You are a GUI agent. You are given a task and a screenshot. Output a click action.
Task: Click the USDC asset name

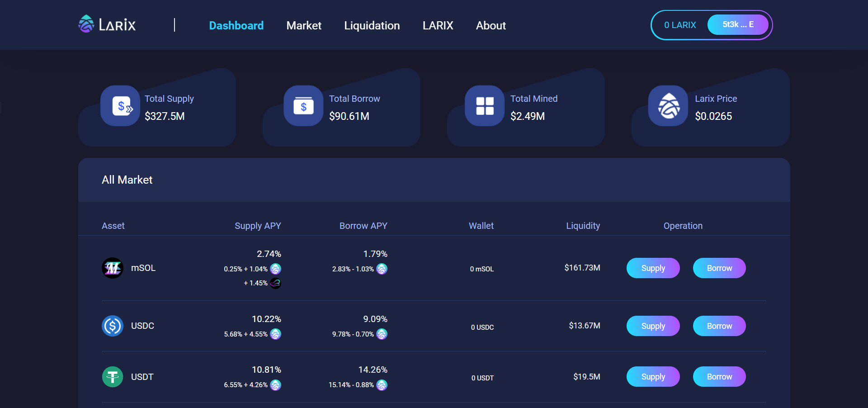coord(142,326)
